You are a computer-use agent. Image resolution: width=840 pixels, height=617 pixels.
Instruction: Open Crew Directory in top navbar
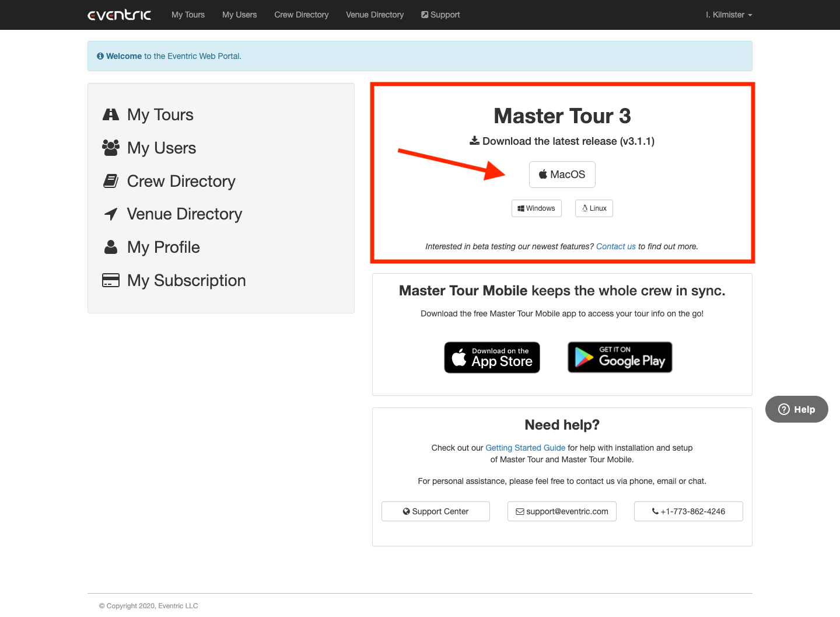[x=301, y=15]
